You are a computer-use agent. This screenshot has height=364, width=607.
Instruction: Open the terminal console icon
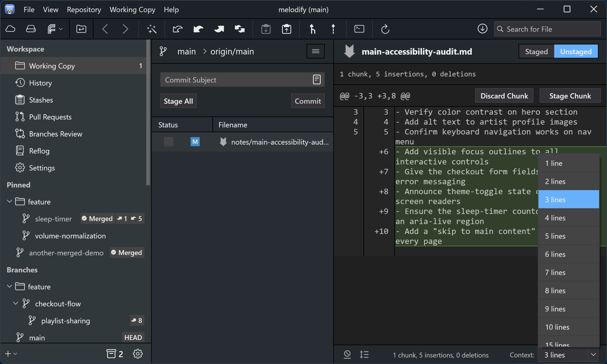359,29
